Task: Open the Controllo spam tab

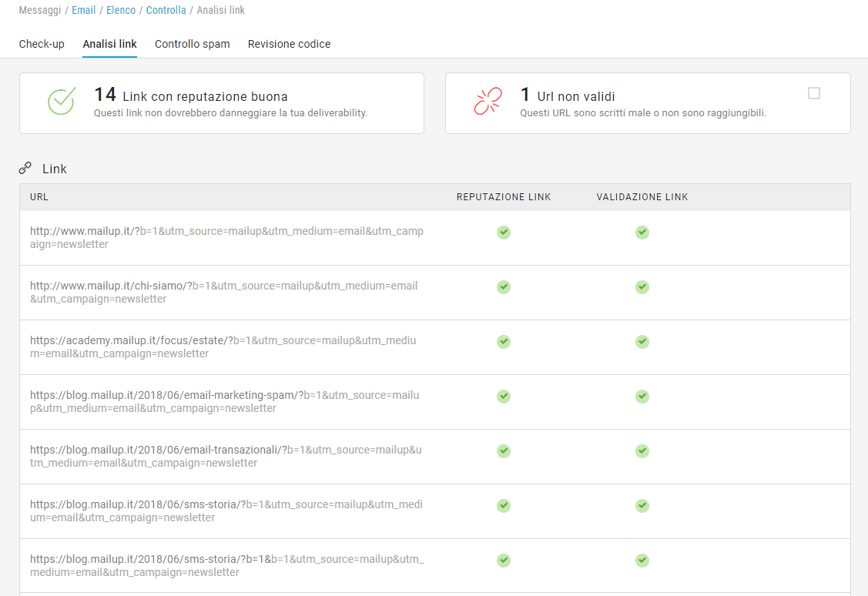Action: [192, 44]
